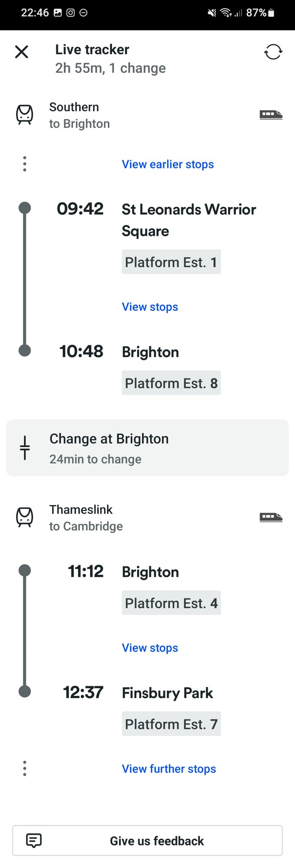Open the Change at Brighton card

click(x=147, y=448)
